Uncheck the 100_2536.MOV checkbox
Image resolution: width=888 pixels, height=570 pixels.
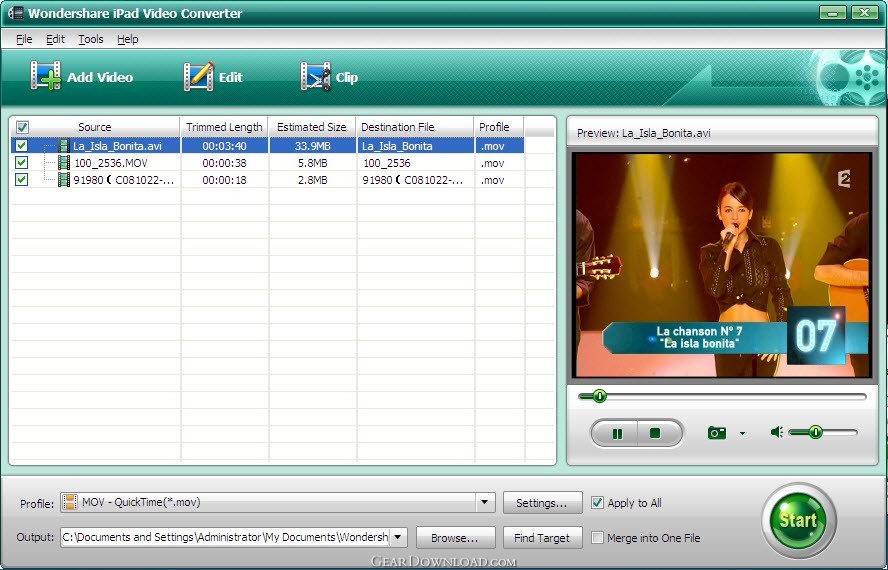(22, 163)
